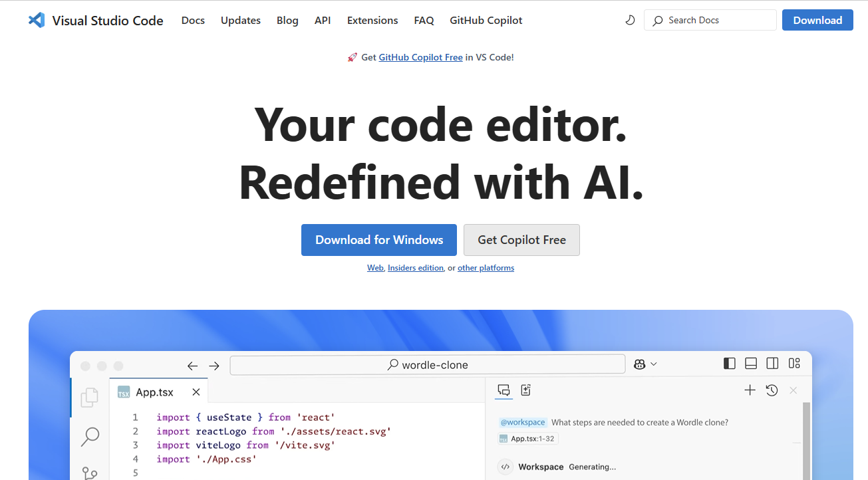Open the Blog menu item

pyautogui.click(x=287, y=21)
